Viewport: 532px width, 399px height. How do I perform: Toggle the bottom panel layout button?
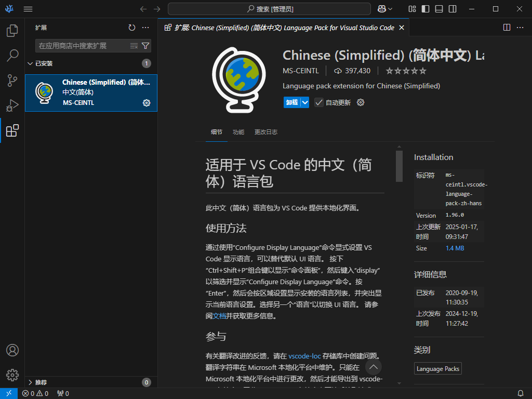439,9
